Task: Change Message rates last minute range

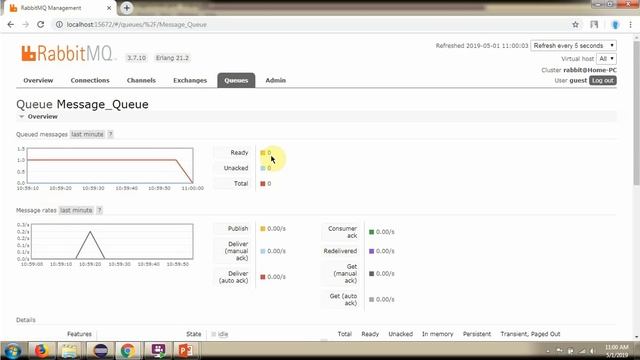Action: click(76, 210)
